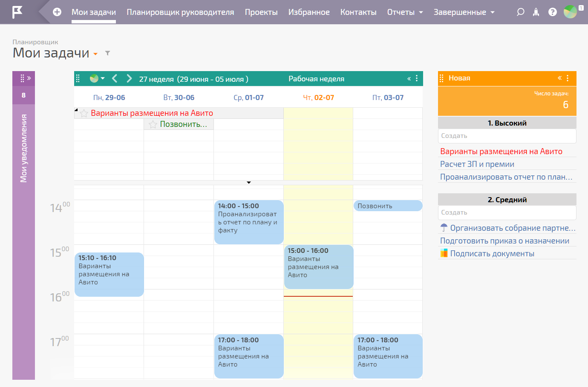Viewport: 588px width, 387px height.
Task: Click the icon beside Подписать документы
Action: pyautogui.click(x=444, y=253)
